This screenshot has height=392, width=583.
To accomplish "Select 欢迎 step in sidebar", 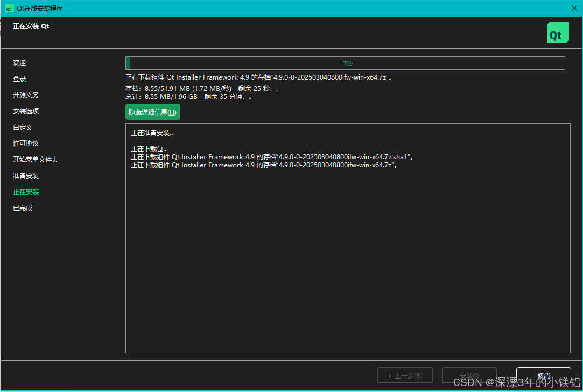I will coord(19,63).
